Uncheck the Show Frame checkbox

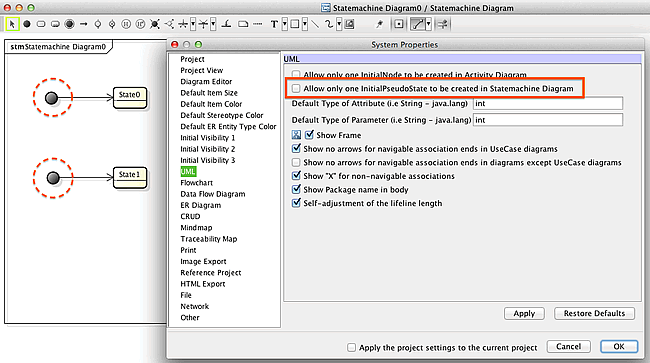(x=309, y=135)
